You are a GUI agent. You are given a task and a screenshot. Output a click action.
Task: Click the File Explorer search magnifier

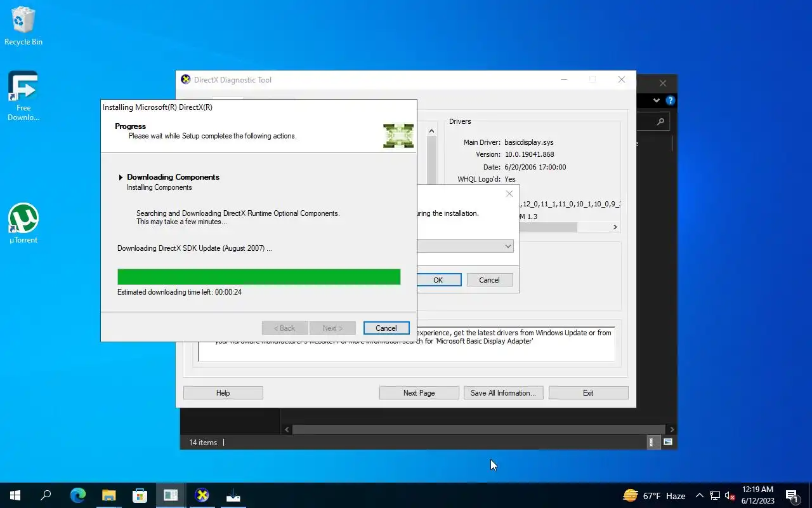pos(660,122)
